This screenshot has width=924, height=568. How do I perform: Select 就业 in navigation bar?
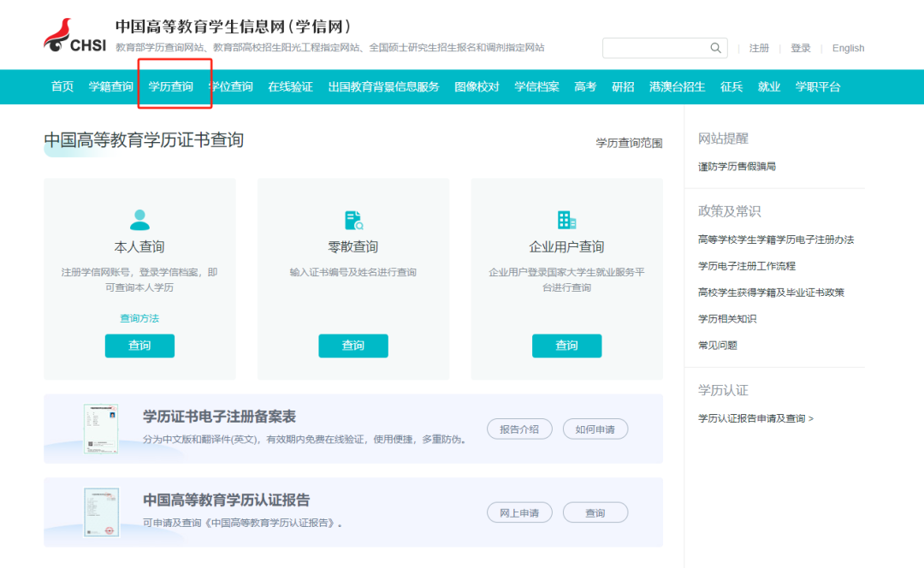click(769, 86)
